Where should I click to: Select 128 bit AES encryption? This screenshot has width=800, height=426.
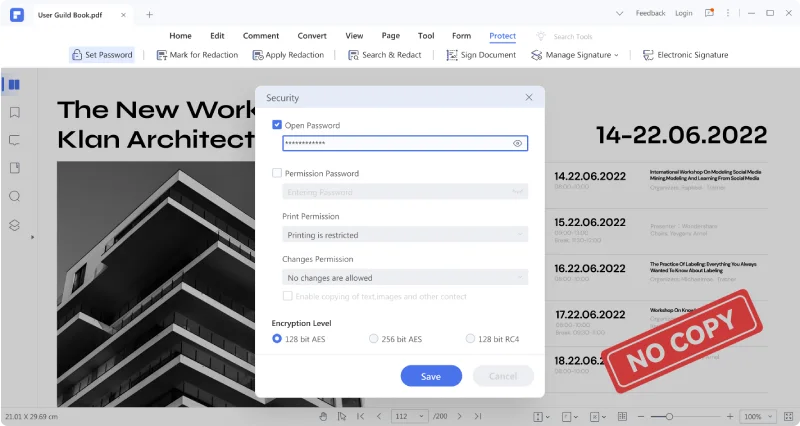tap(277, 338)
